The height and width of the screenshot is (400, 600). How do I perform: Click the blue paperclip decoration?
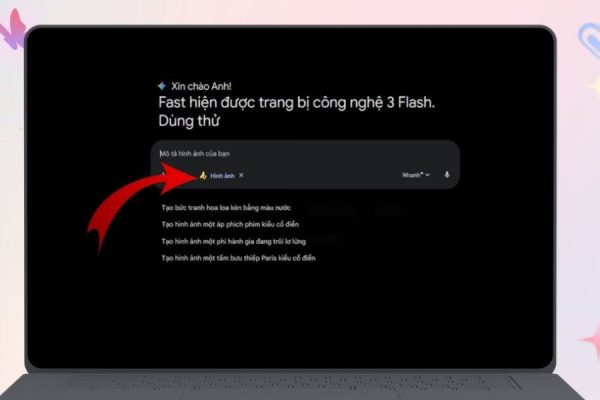click(x=589, y=39)
